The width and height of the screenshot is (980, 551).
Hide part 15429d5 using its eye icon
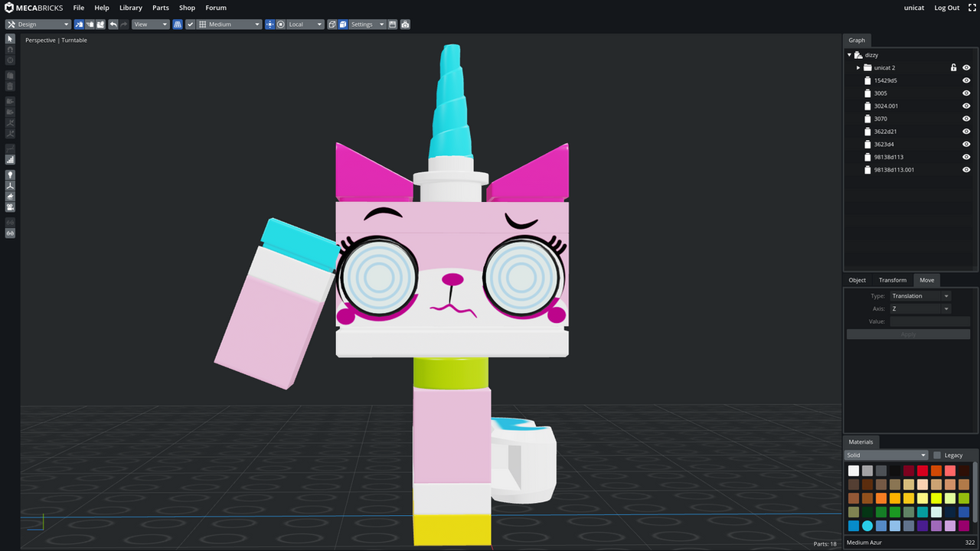(x=966, y=80)
